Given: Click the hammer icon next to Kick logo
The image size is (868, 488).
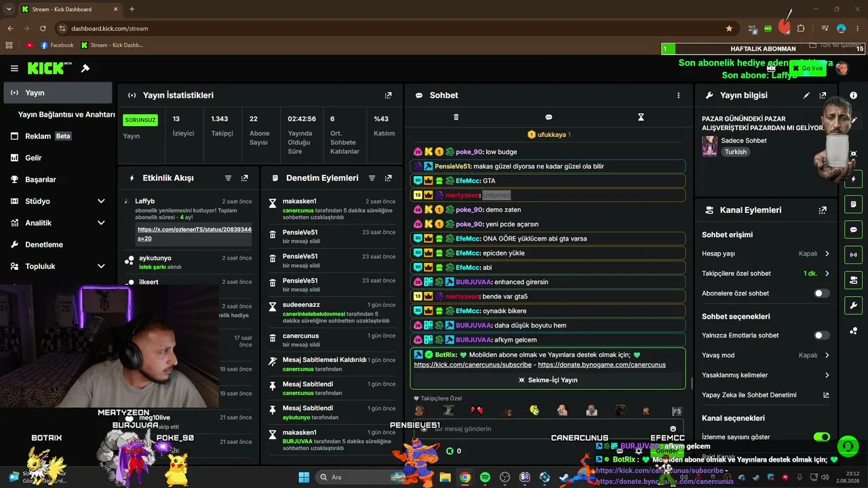Looking at the screenshot, I should coord(85,68).
